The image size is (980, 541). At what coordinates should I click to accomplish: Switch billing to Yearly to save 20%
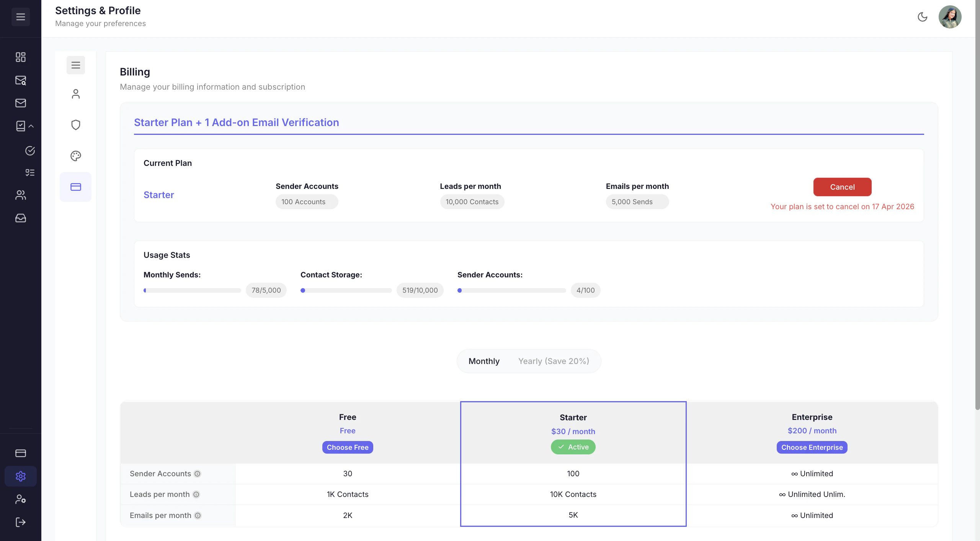(x=554, y=361)
